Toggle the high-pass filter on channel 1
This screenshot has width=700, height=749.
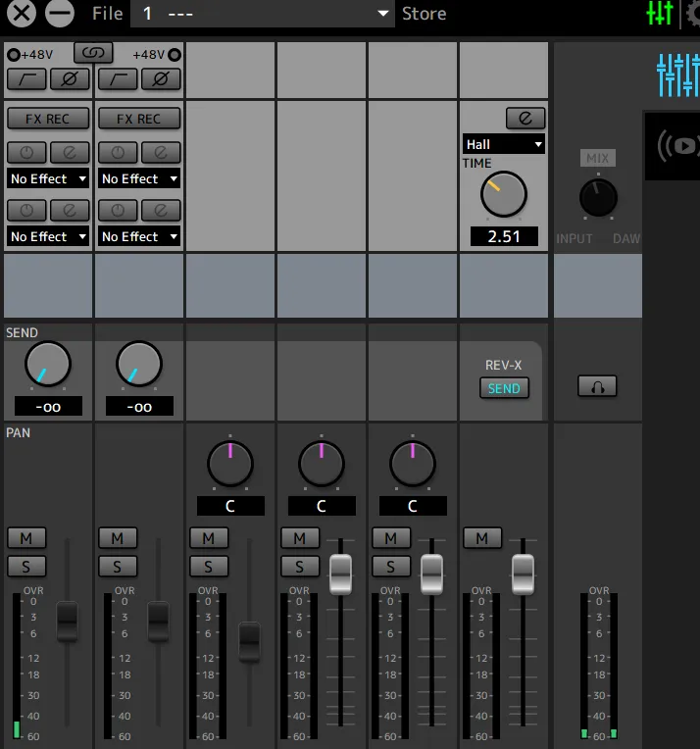[x=26, y=78]
